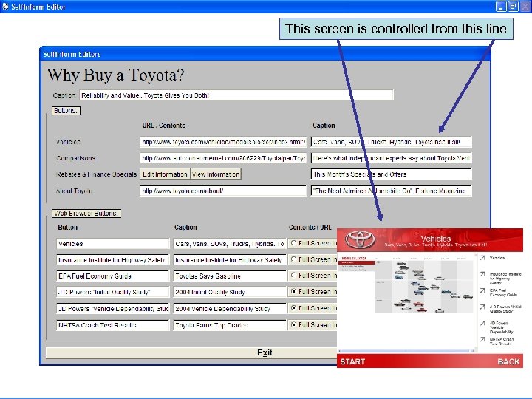532x399 pixels.
Task: Click the Comparisons caption field
Action: click(x=391, y=158)
